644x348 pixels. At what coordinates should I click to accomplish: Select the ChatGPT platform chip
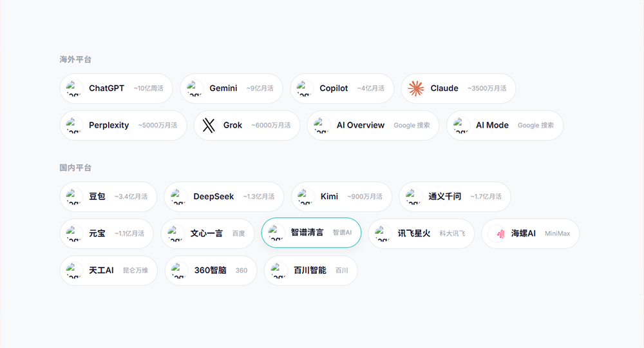point(116,88)
